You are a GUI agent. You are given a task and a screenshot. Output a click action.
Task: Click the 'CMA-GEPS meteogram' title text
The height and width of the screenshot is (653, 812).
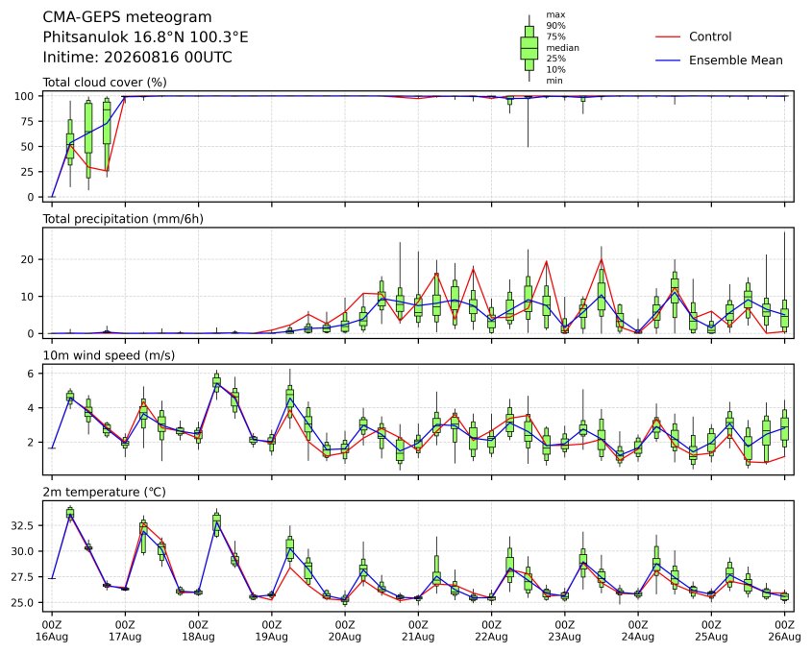coord(127,17)
